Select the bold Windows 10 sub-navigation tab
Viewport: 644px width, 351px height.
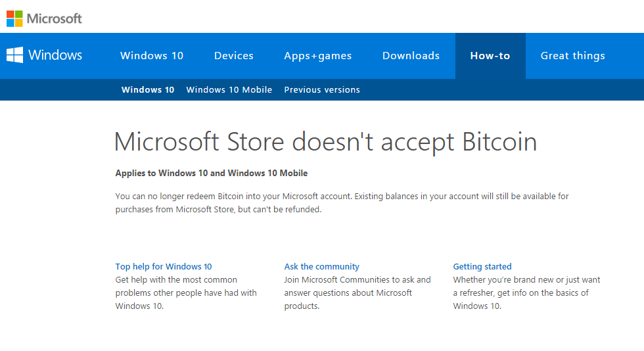[x=148, y=90]
